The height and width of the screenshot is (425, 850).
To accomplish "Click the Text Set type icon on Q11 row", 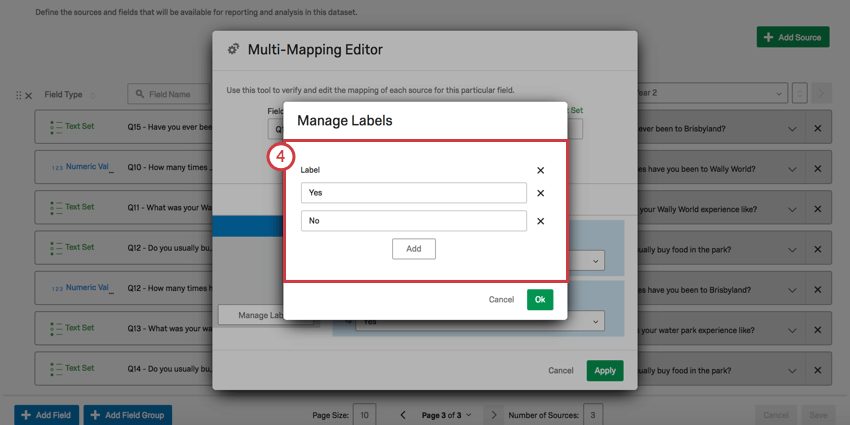I will 55,208.
